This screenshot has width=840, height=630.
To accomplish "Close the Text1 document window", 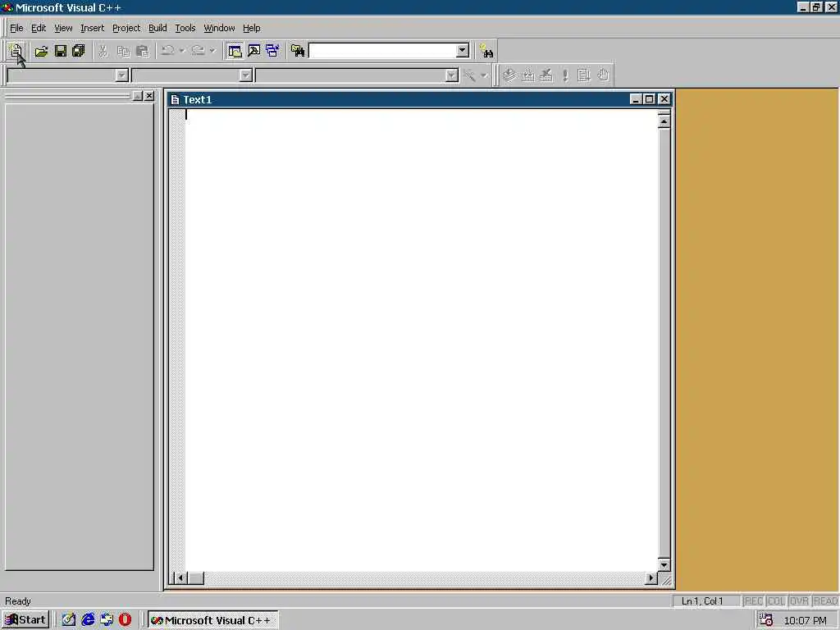I will [664, 99].
